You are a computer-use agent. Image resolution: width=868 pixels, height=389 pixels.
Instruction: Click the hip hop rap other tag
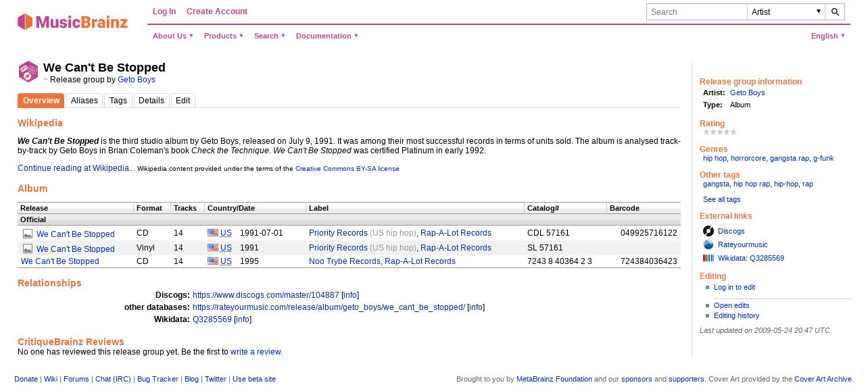pyautogui.click(x=752, y=184)
